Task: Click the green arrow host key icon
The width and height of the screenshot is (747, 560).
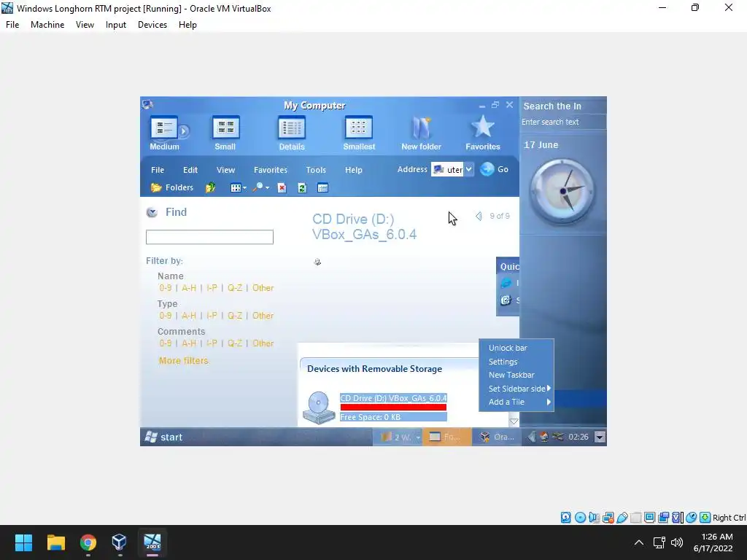Action: tap(705, 518)
